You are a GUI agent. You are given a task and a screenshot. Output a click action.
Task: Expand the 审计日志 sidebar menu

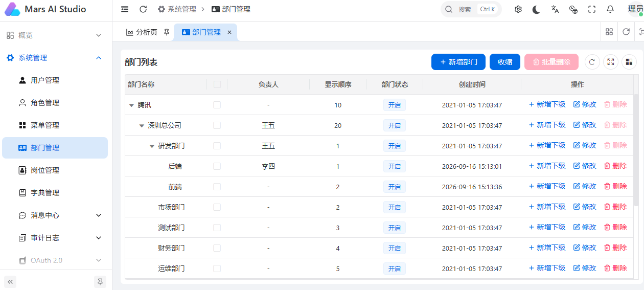55,238
